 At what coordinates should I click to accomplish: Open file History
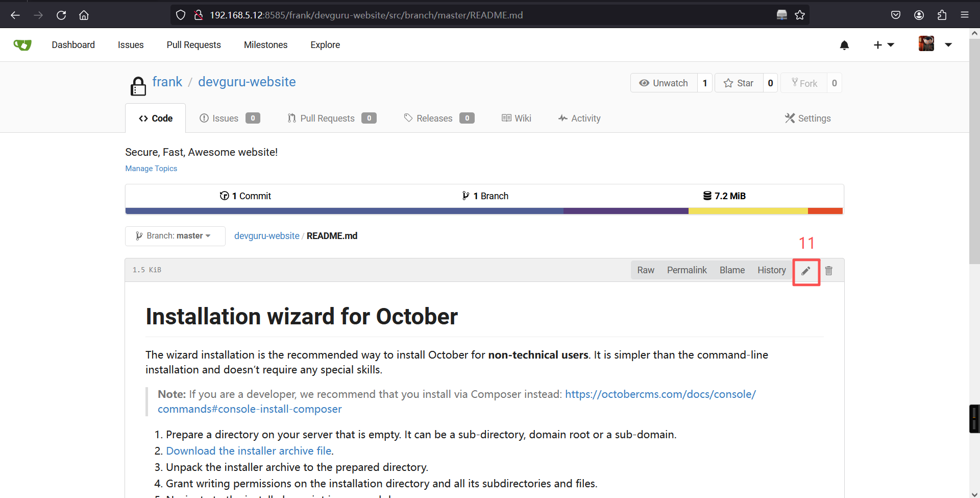point(772,270)
